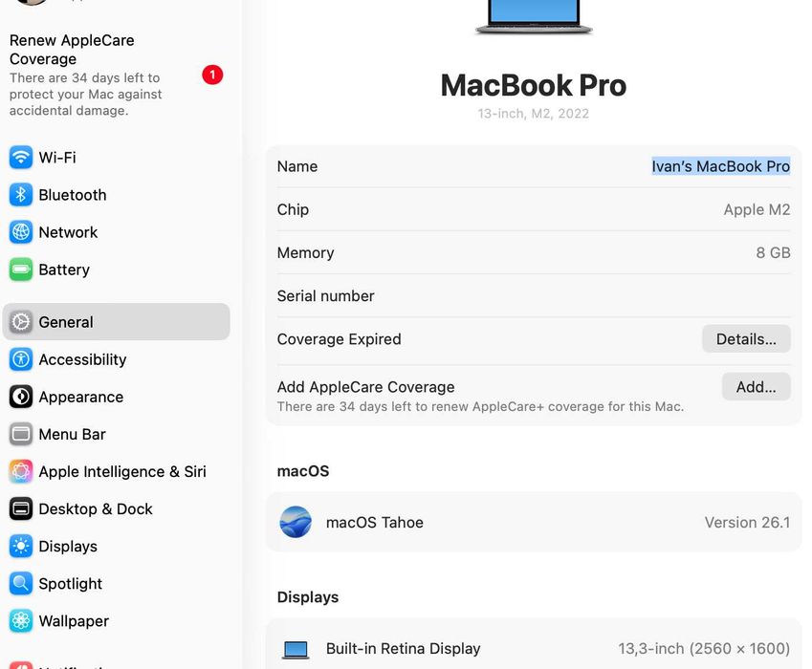Open the green Battery icon

tap(21, 270)
